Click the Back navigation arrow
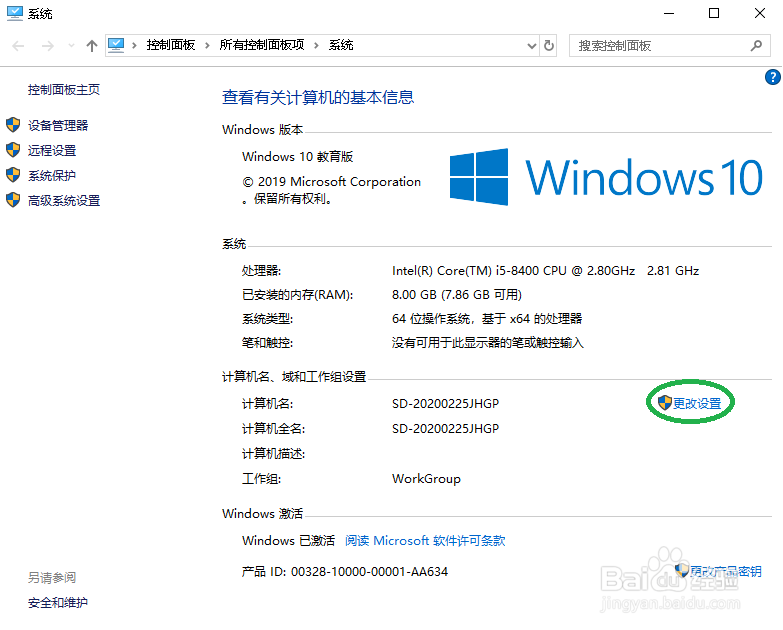The image size is (783, 630). click(18, 46)
